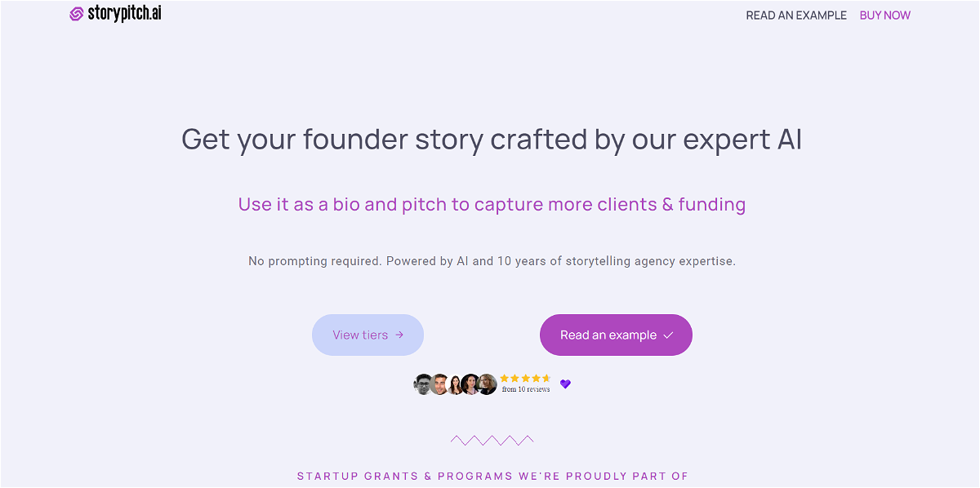Click the purple heart icon
This screenshot has width=980, height=488.
pyautogui.click(x=565, y=384)
